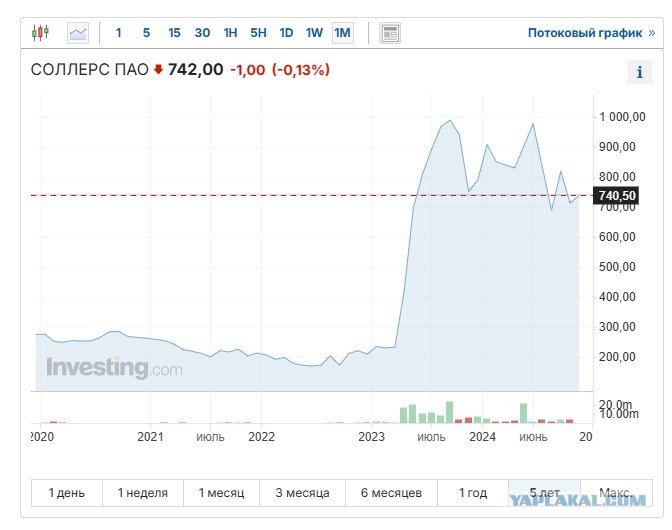Image resolution: width=672 pixels, height=530 pixels.
Task: Set interval to 15 minutes
Action: click(x=174, y=33)
